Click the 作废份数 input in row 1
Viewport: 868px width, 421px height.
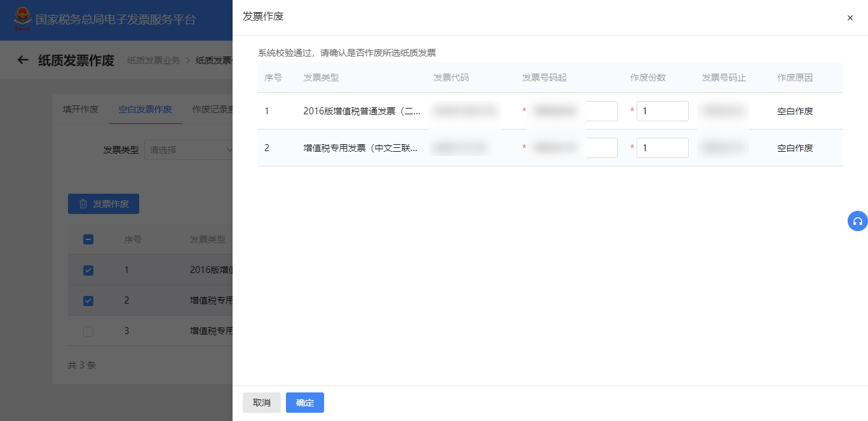point(663,111)
